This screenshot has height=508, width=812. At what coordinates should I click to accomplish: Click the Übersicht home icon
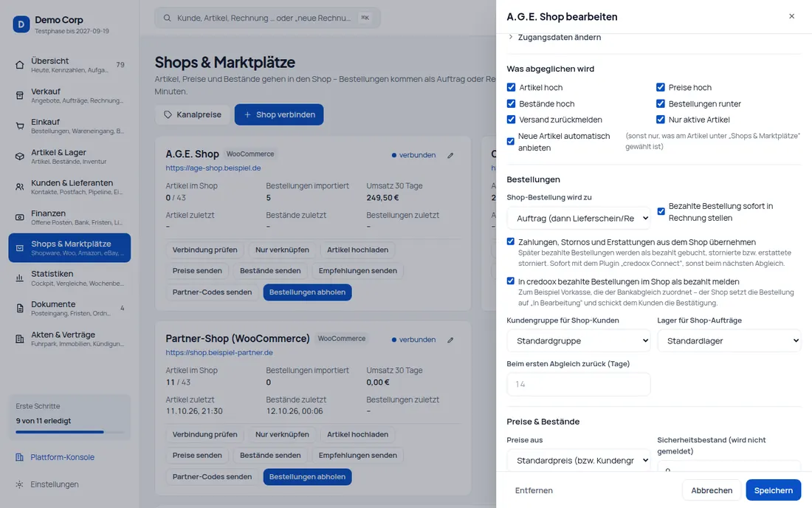20,65
